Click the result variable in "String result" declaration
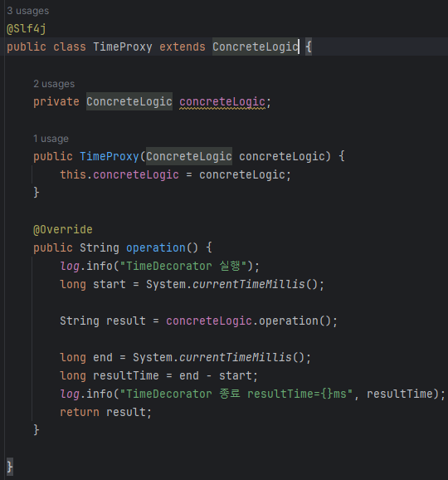The image size is (448, 480). (125, 321)
